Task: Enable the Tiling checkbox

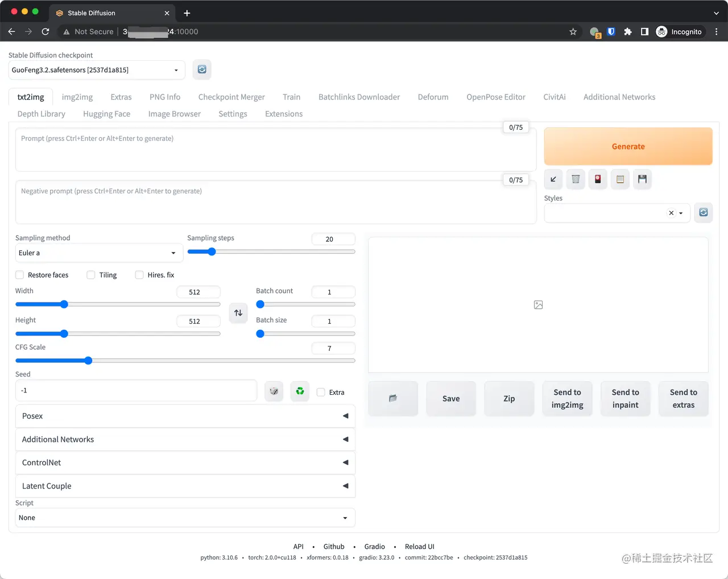Action: point(91,275)
